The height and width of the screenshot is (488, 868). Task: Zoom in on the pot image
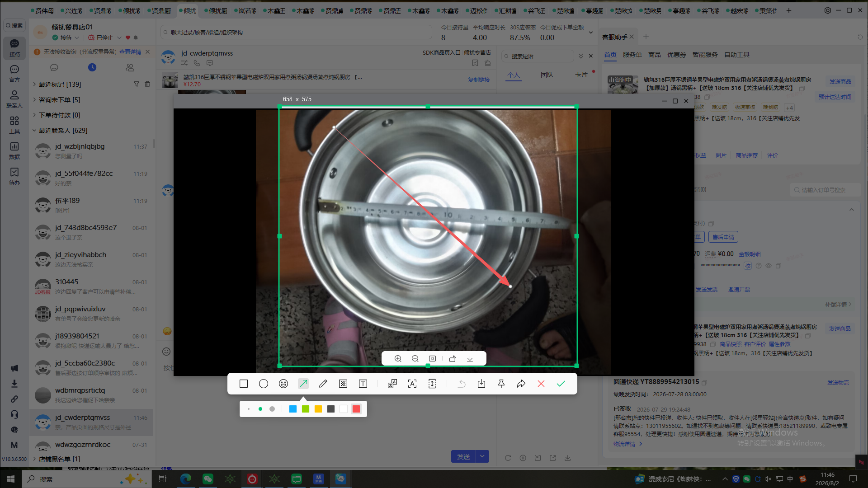[398, 358]
